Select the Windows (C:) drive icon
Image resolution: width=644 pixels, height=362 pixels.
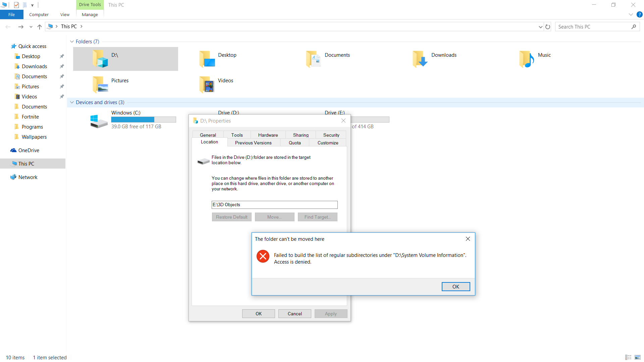click(x=99, y=121)
